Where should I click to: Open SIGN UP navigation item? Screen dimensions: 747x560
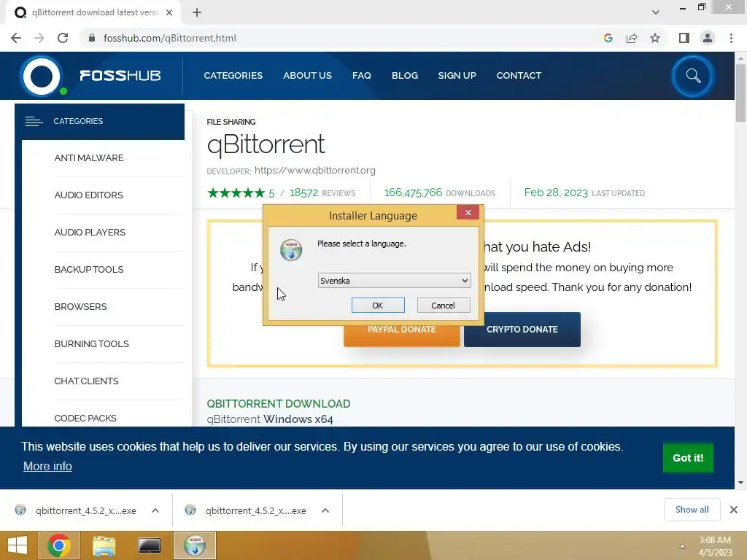click(457, 76)
